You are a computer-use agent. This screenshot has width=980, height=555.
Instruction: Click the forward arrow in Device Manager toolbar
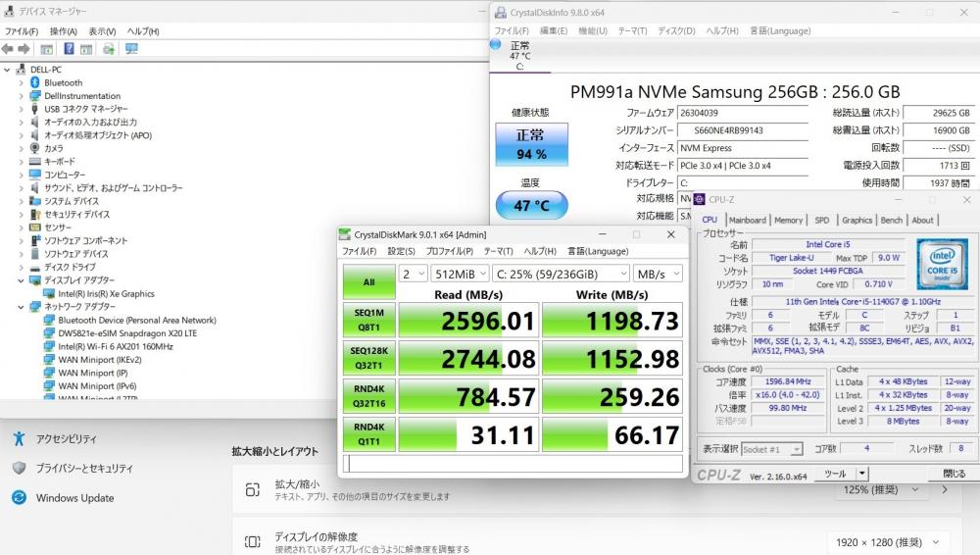pos(24,49)
